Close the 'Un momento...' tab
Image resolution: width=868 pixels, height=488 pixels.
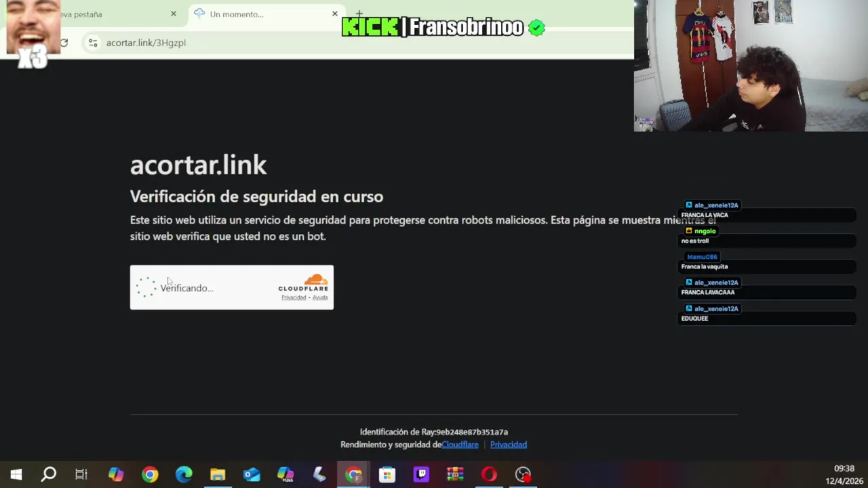334,14
